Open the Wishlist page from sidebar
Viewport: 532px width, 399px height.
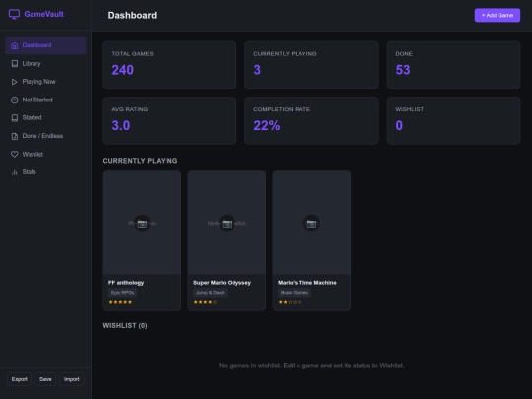tap(45, 154)
